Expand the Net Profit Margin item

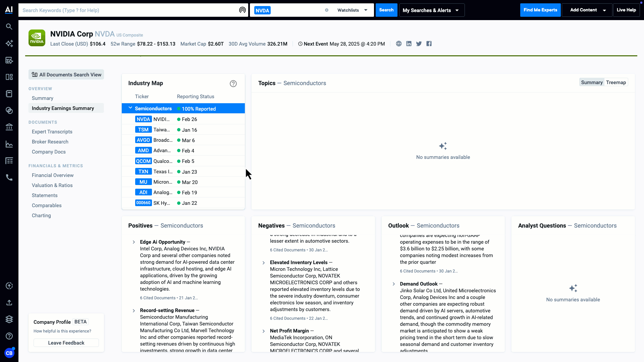tap(264, 331)
